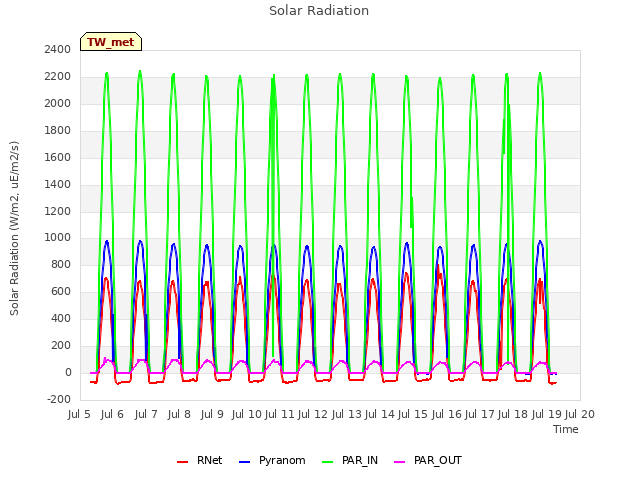Click the Jul 18 x-axis tick label

[513, 414]
